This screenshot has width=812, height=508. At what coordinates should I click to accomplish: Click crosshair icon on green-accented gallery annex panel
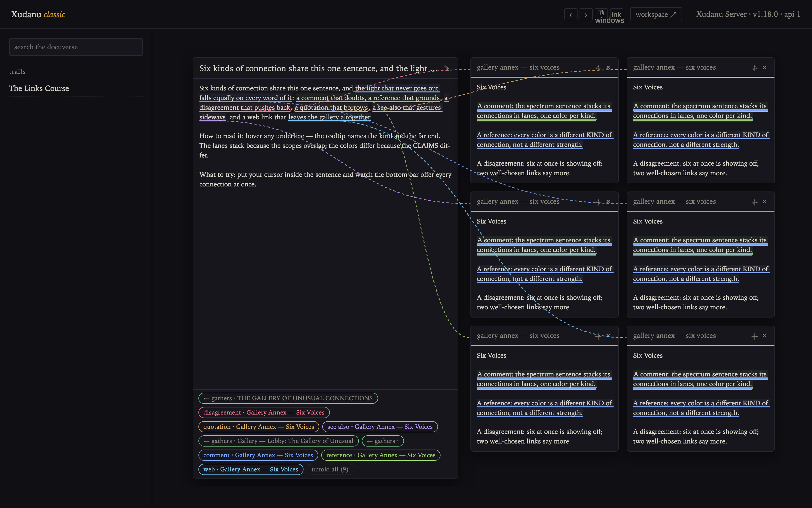598,336
